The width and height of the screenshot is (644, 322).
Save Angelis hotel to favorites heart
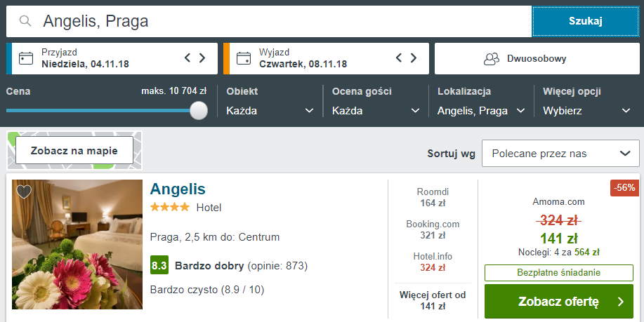[24, 192]
